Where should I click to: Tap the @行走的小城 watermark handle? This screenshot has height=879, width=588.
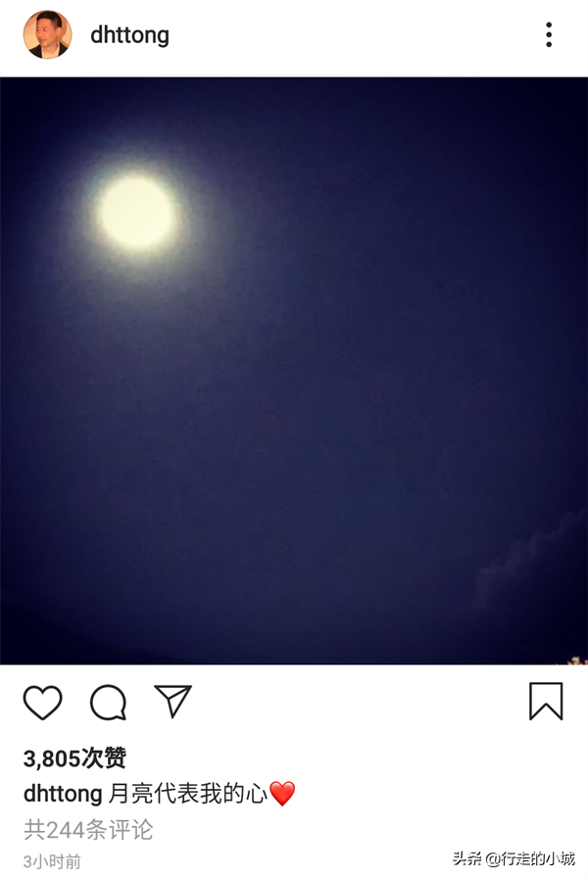(530, 858)
